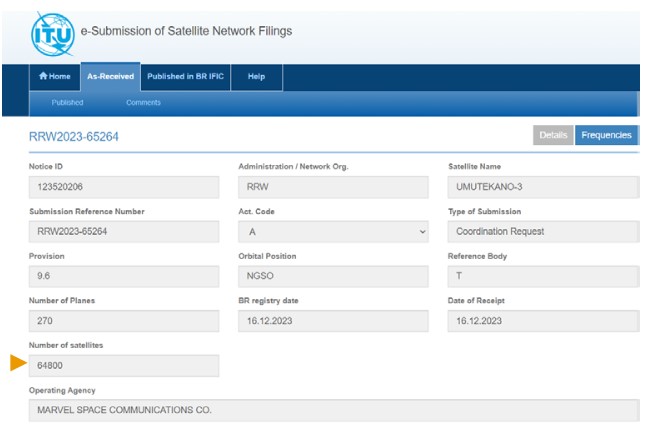Image resolution: width=654 pixels, height=438 pixels.
Task: Focus the Submission Reference Number field
Action: [124, 232]
